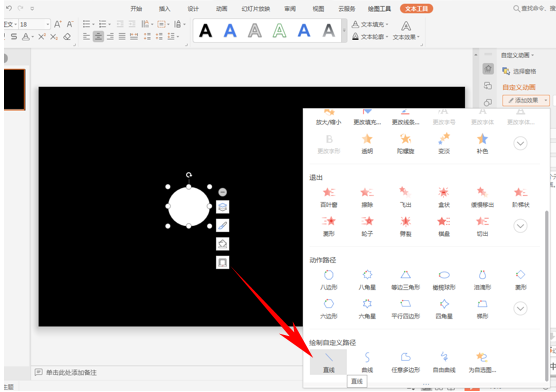Screen dimensions: 556x392
Task: Switch to 开始 tab
Action: [x=136, y=9]
